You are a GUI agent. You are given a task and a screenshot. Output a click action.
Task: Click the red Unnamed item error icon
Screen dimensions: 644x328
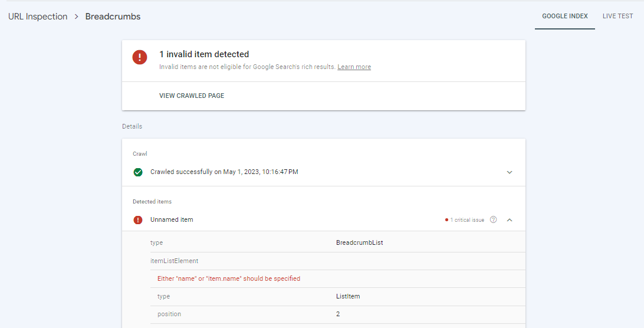coord(138,220)
